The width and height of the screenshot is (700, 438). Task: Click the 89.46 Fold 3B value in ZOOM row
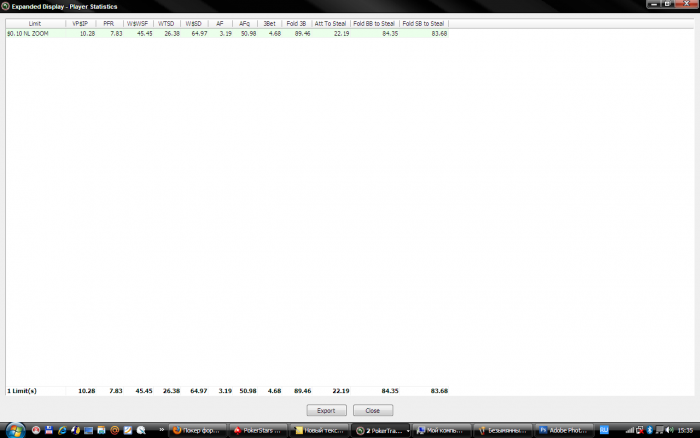(302, 33)
